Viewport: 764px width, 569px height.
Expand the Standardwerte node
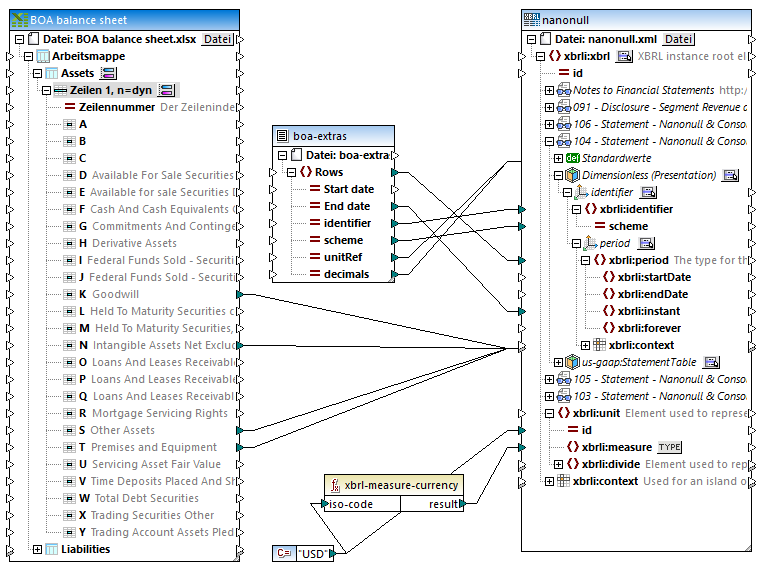558,158
